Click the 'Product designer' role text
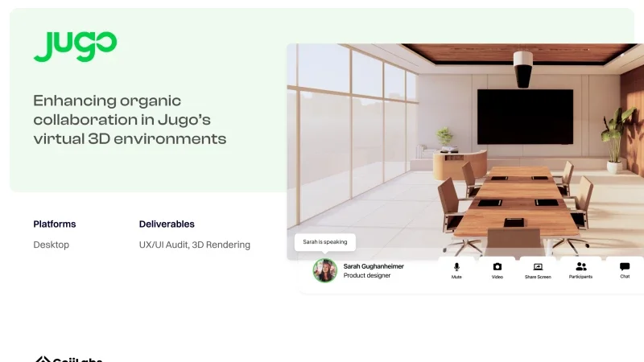Viewport: 644px width, 362px height. [367, 275]
